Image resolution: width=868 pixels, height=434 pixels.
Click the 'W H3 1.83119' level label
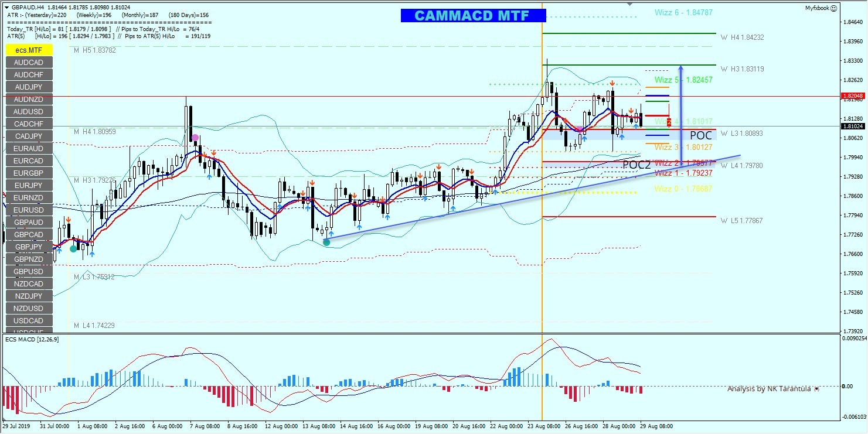[x=743, y=69]
